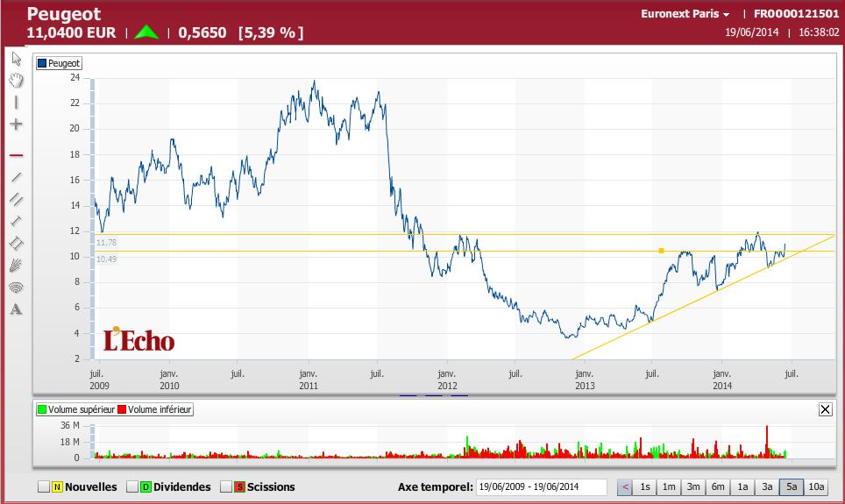Click the green up-arrow price indicator

pos(146,32)
